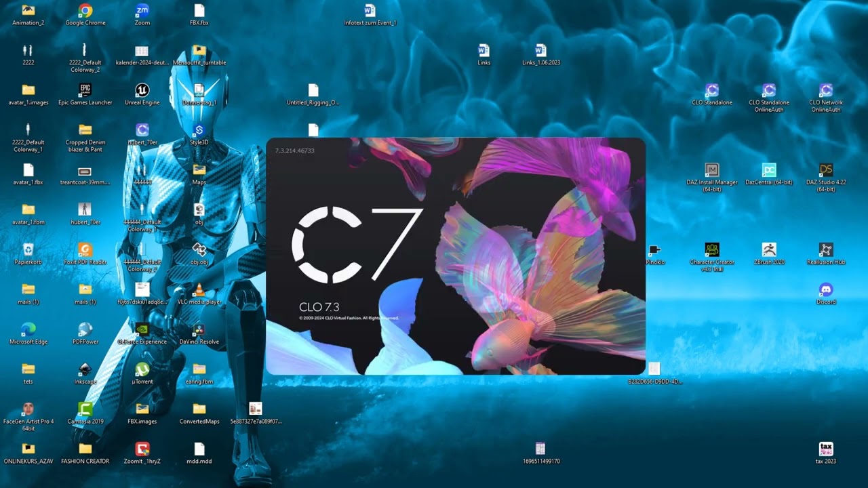Open the DazCentral (64-bit) shortcut
The image size is (868, 488).
[x=768, y=169]
